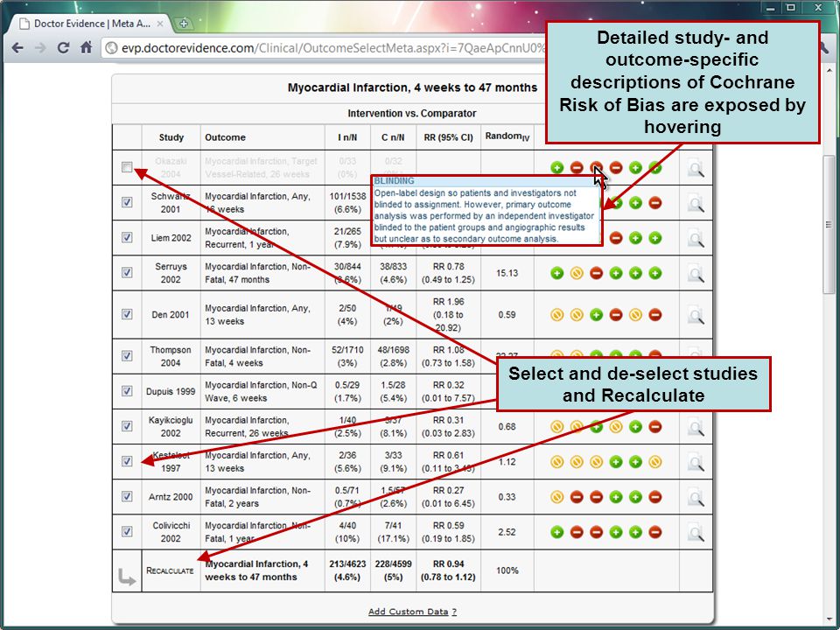Click the 38/833 (4.6%) cell
840x630 pixels.
[393, 273]
